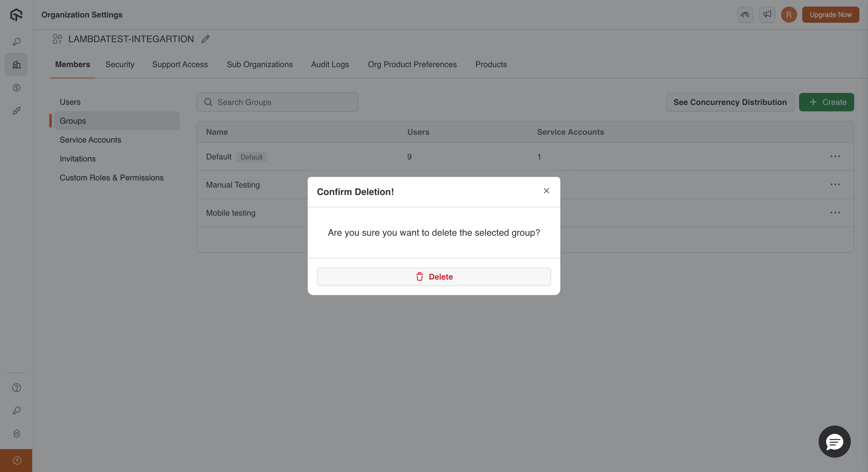Open the group actions menu for Default group
Image resolution: width=868 pixels, height=472 pixels.
point(836,156)
